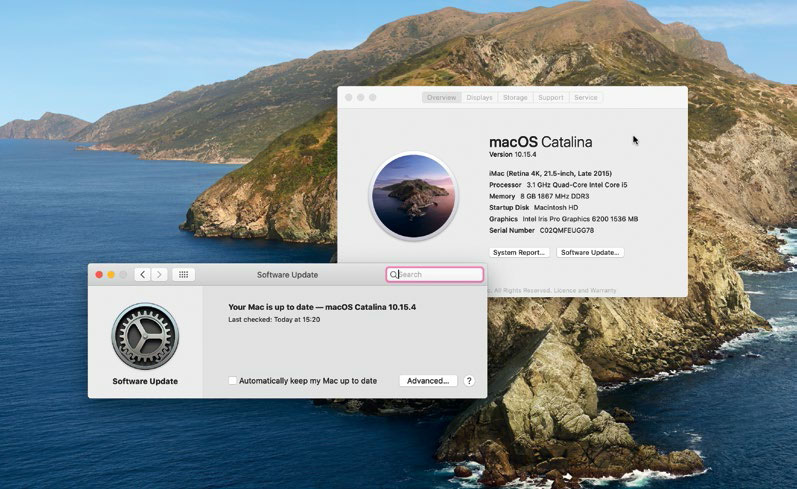The width and height of the screenshot is (797, 489).
Task: Click 'Your Mac is up to date' message
Action: point(322,307)
